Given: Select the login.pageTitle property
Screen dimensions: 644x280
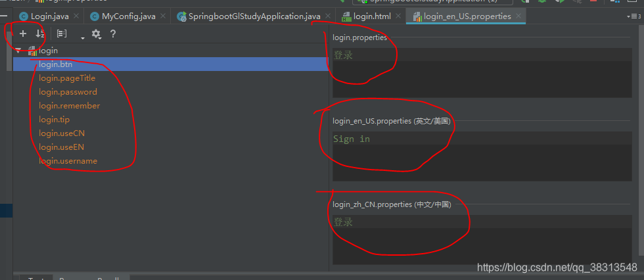Looking at the screenshot, I should tap(67, 78).
